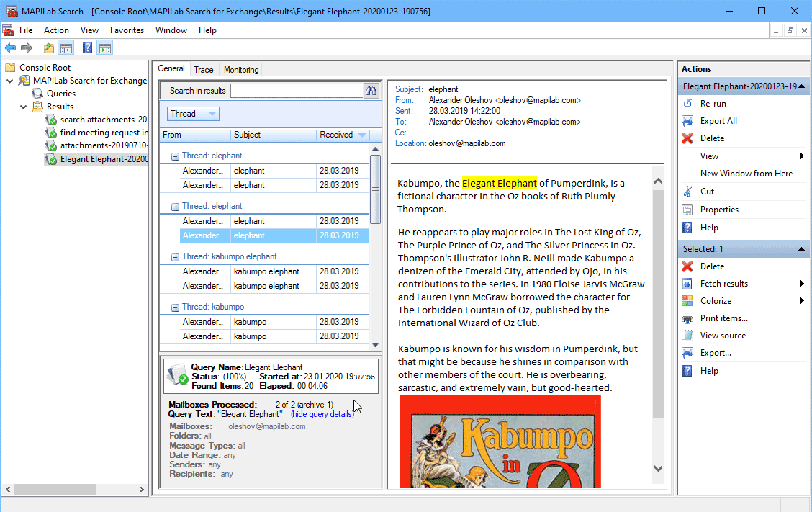This screenshot has width=812, height=512.
Task: Click the Colorize action
Action: tap(716, 301)
